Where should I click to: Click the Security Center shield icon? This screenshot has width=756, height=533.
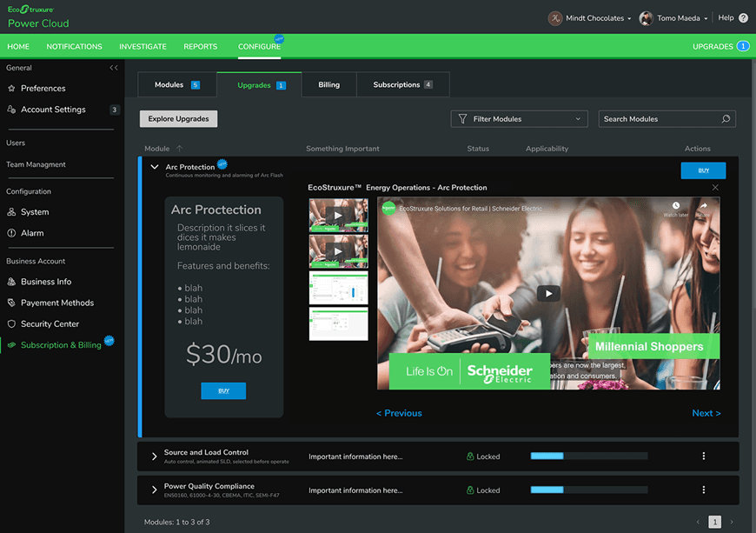click(x=11, y=324)
